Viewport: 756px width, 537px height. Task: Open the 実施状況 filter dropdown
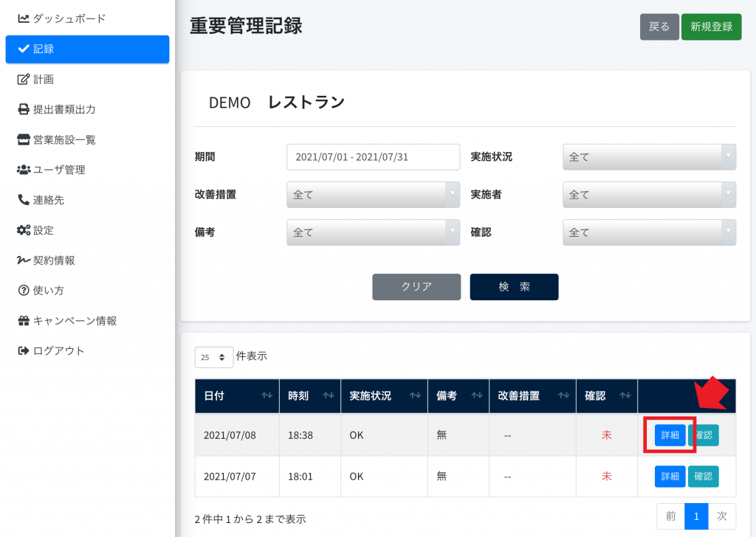click(x=649, y=157)
